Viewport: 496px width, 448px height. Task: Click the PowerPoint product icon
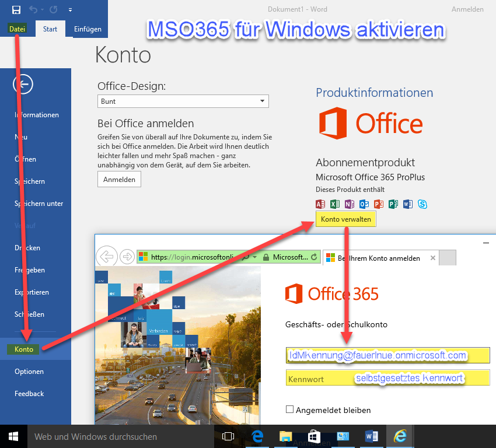(379, 204)
